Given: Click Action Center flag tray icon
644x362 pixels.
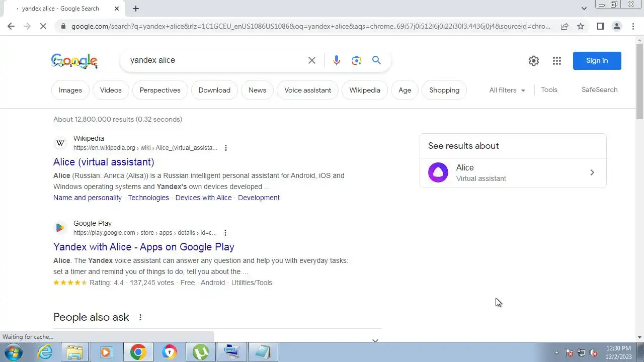Looking at the screenshot, I should pyautogui.click(x=569, y=352).
